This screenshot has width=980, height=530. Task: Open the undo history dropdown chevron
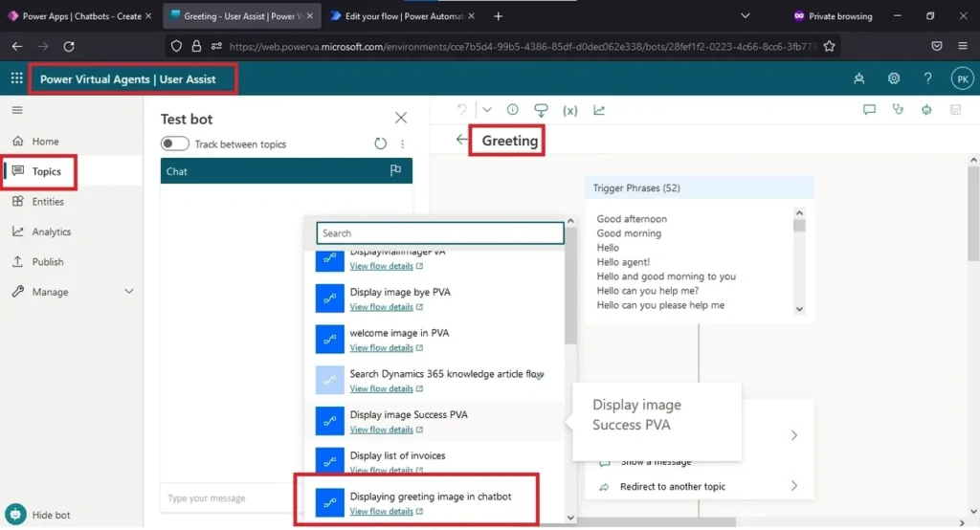pyautogui.click(x=487, y=110)
